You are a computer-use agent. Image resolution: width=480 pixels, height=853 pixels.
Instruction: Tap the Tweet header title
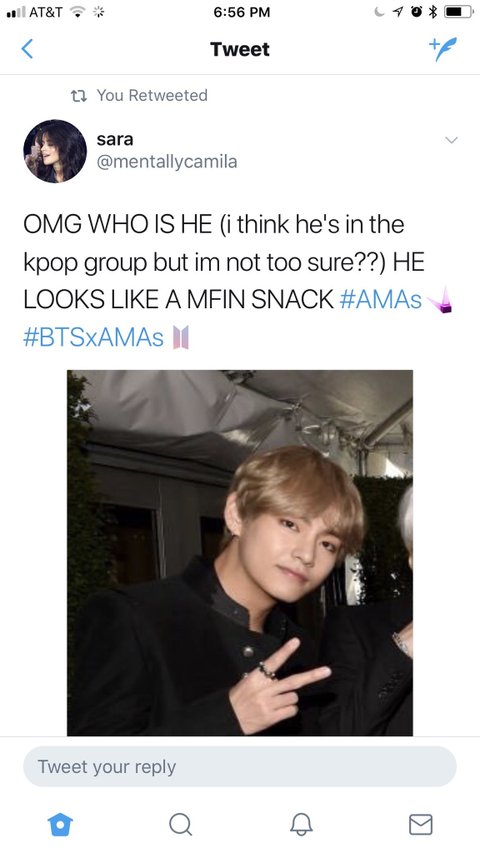point(240,49)
